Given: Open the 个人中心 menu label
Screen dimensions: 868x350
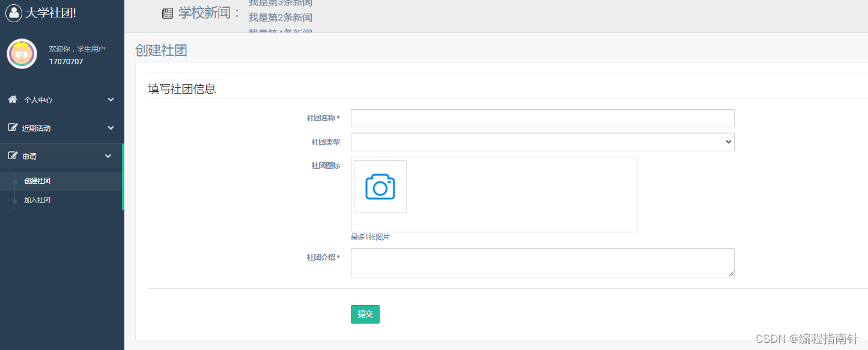Looking at the screenshot, I should 38,100.
